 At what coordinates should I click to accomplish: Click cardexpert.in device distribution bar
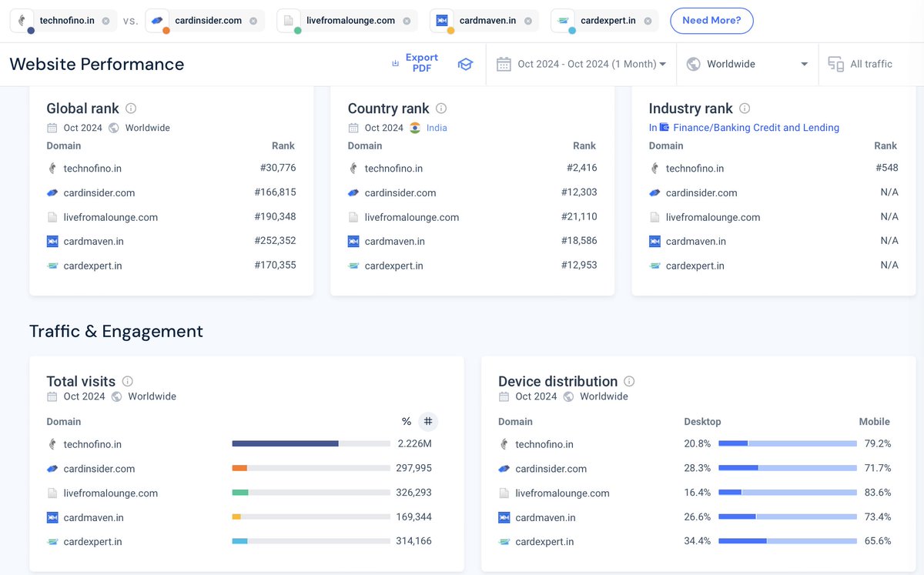788,541
